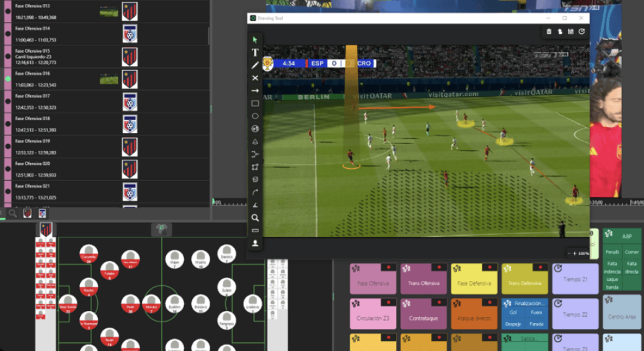
Task: Toggle record on Trans Defensiva tag
Action: click(540, 268)
